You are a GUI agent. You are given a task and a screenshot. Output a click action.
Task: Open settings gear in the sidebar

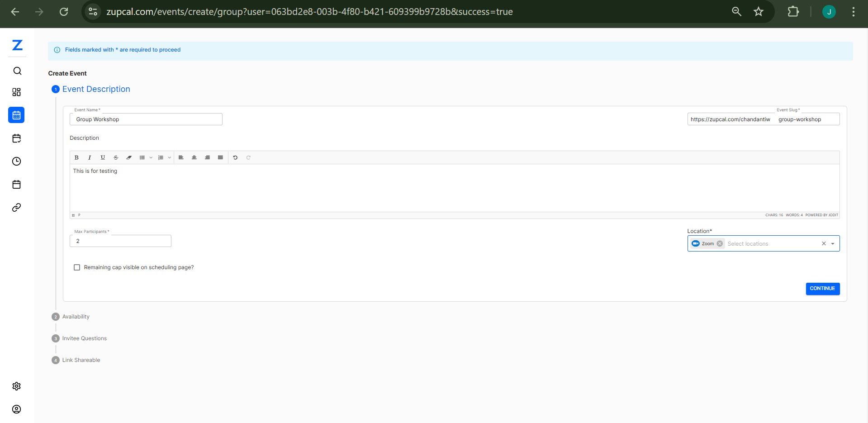(17, 386)
